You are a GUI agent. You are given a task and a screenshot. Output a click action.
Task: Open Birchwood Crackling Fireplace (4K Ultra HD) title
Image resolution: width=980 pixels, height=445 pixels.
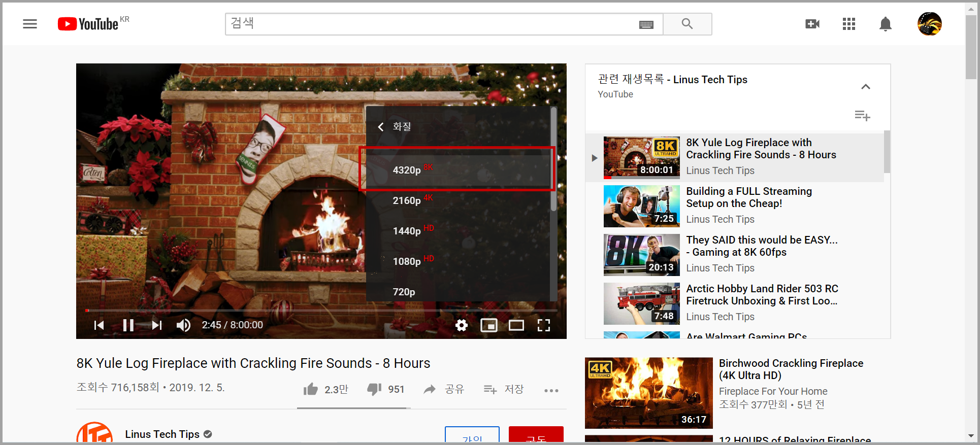791,369
